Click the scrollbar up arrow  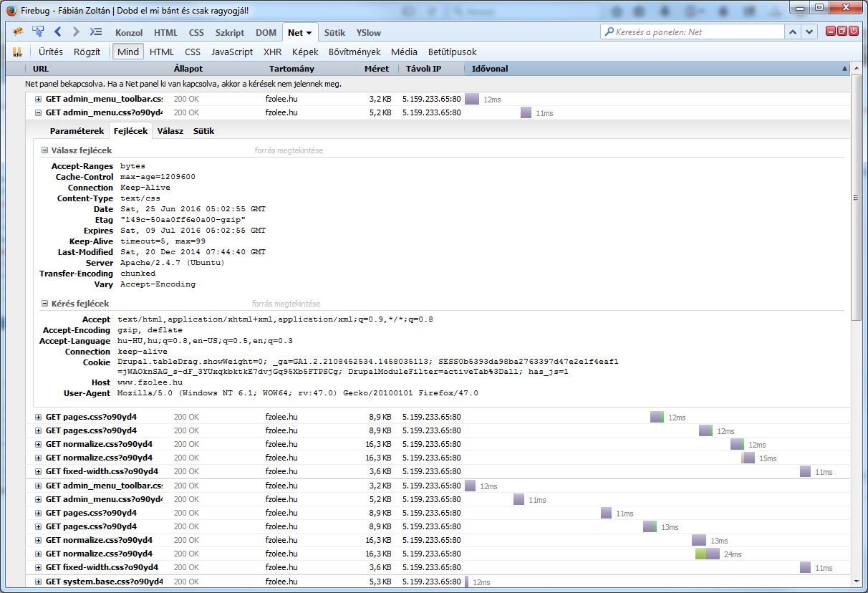(x=857, y=68)
